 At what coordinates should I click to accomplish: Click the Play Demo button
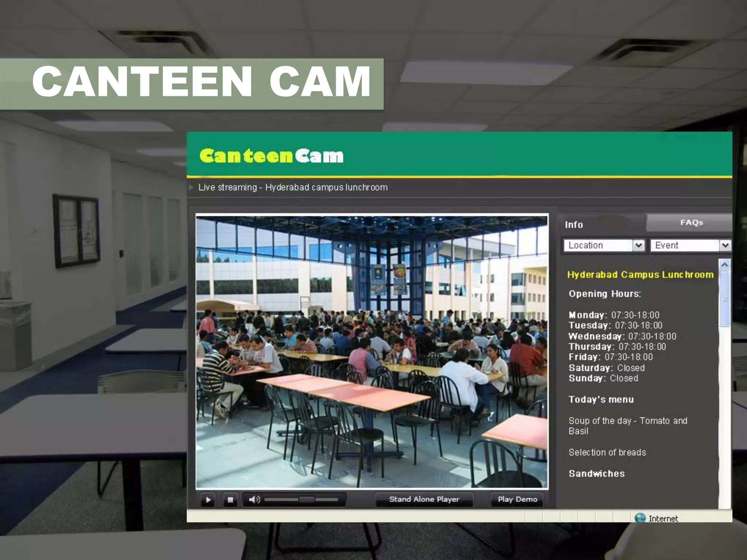518,499
